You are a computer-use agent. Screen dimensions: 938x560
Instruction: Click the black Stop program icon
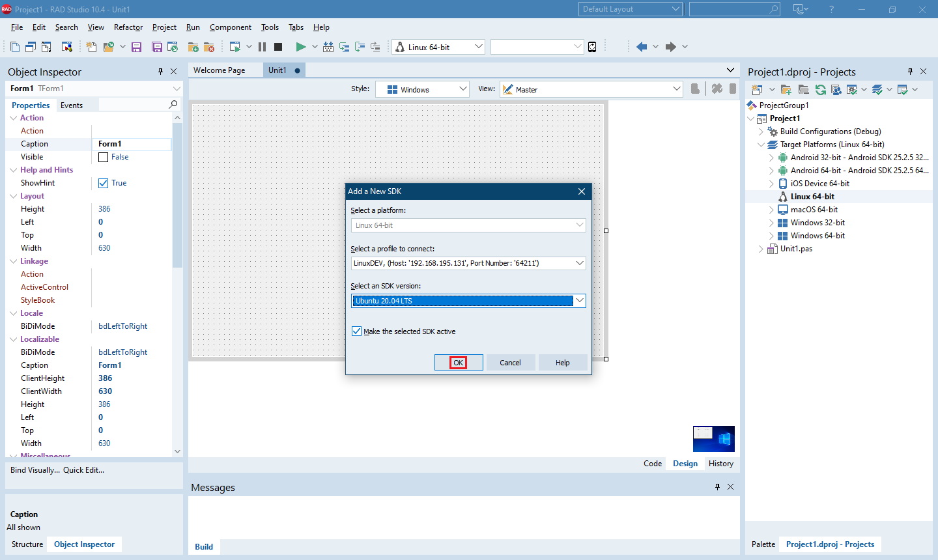tap(278, 47)
